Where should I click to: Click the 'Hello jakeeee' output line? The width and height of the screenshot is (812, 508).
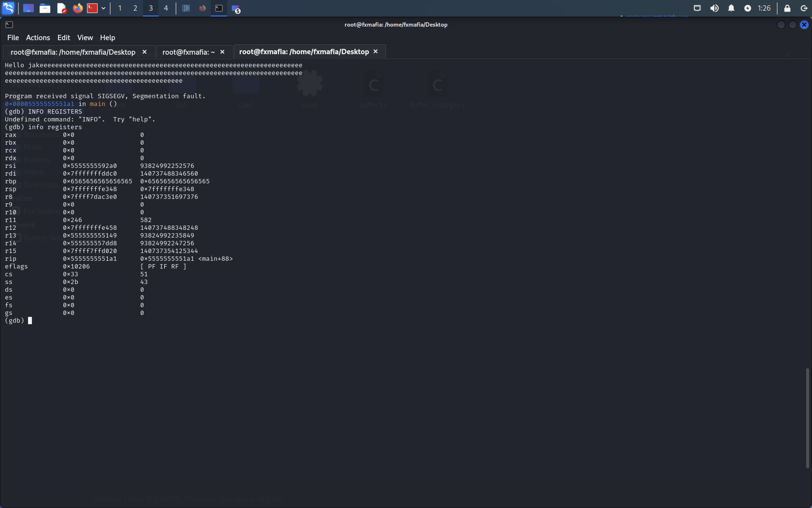[x=154, y=65]
